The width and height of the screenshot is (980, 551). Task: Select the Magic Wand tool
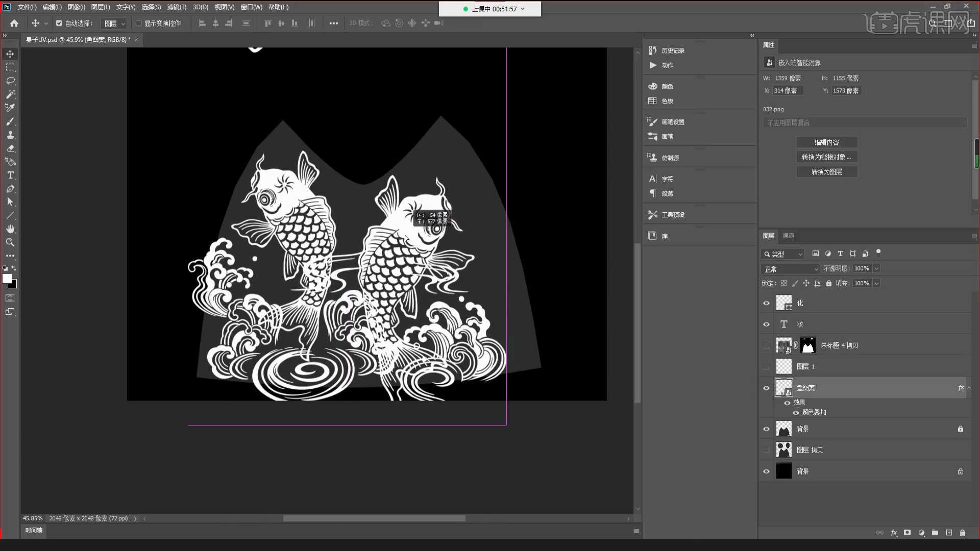coord(10,94)
